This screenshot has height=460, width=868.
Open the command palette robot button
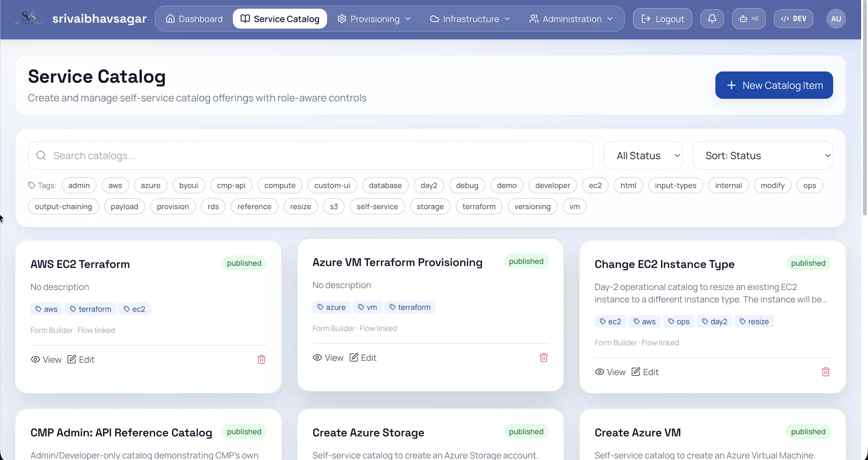749,19
